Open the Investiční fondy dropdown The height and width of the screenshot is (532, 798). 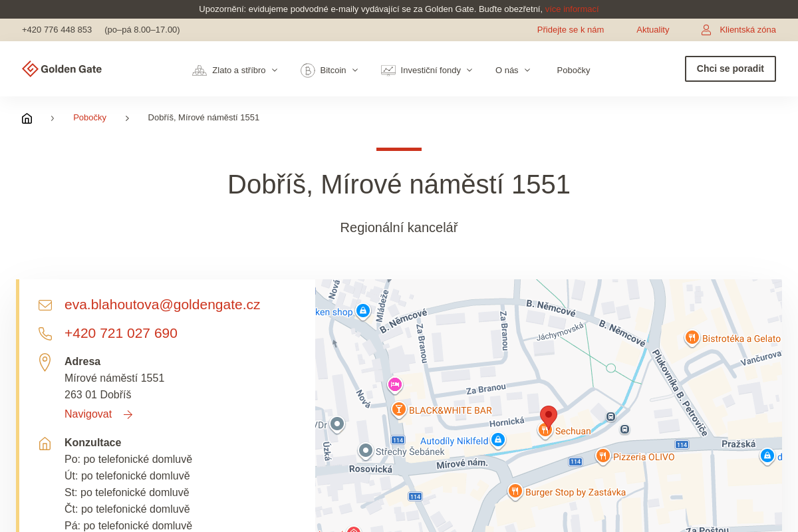point(427,70)
